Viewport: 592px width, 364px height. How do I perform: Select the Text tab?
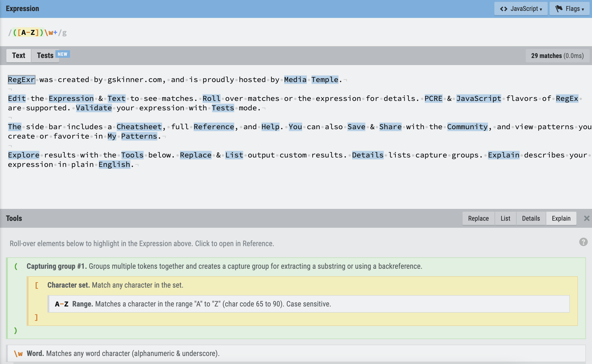[19, 55]
